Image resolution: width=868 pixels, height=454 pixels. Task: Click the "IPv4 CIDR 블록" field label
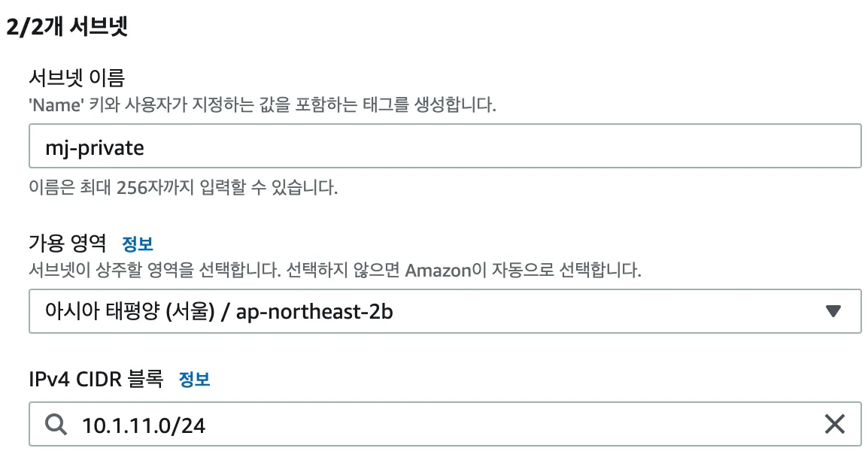(x=96, y=379)
